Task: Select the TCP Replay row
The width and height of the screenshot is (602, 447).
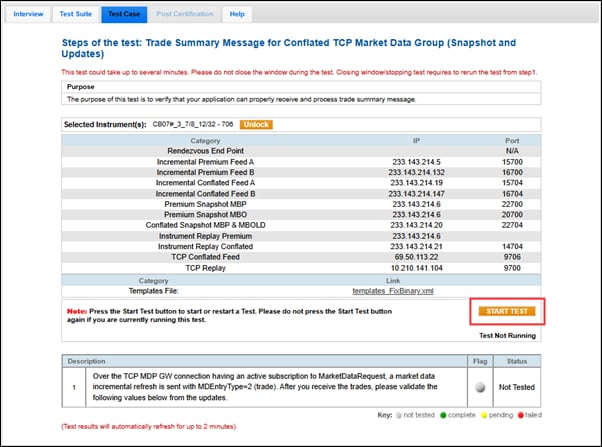Action: [x=205, y=268]
